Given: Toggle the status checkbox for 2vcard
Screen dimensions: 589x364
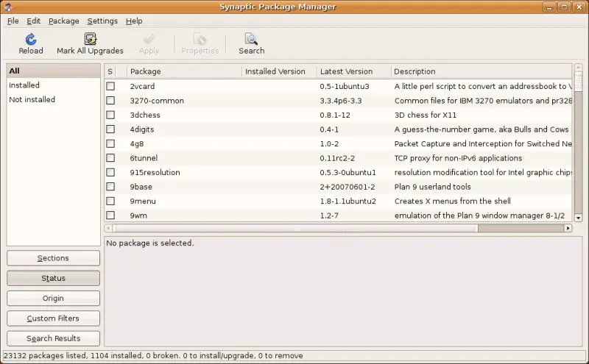Looking at the screenshot, I should click(110, 86).
